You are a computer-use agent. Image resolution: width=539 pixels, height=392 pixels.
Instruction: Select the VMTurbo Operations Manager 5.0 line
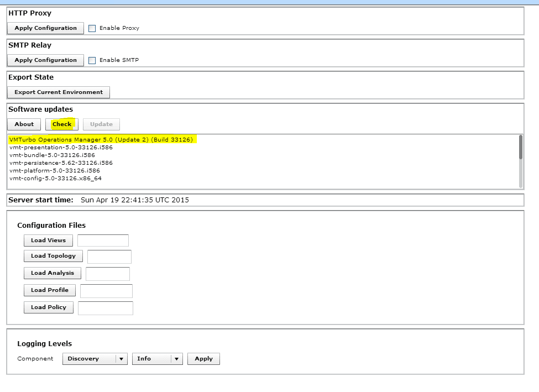[101, 140]
